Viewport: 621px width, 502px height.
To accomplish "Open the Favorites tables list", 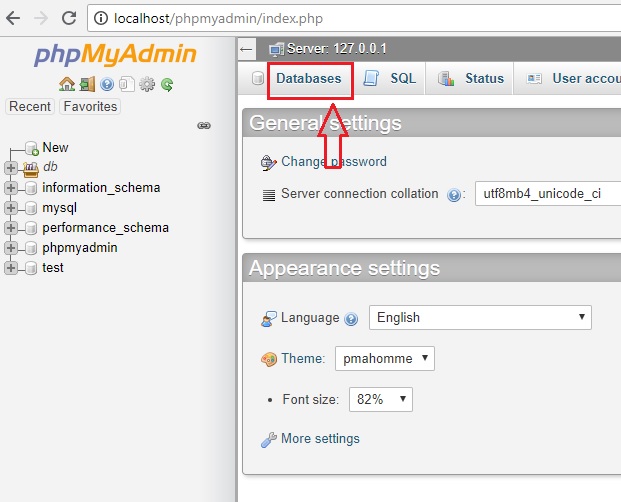I will (x=90, y=106).
